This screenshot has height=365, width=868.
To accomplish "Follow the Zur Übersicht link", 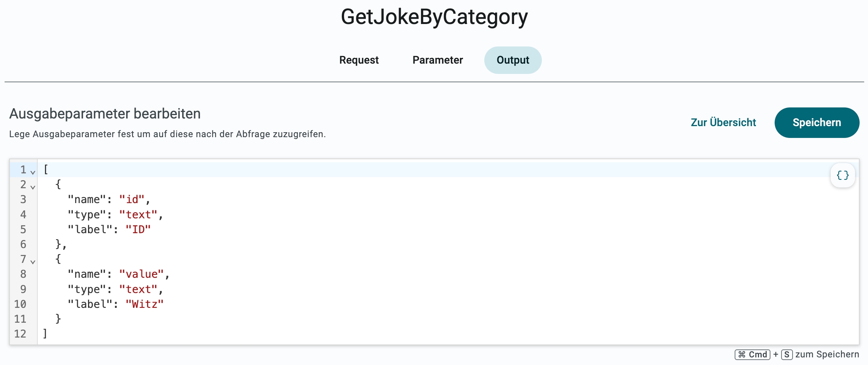I will tap(723, 122).
